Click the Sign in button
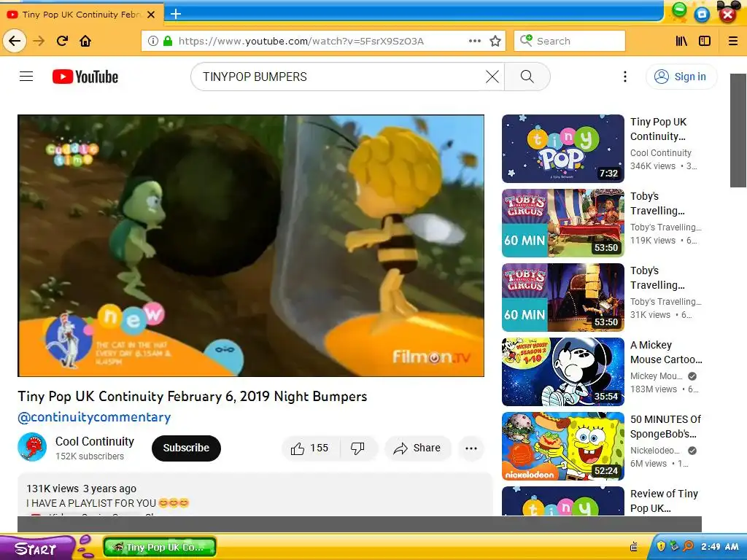Image resolution: width=747 pixels, height=560 pixels. click(x=681, y=77)
